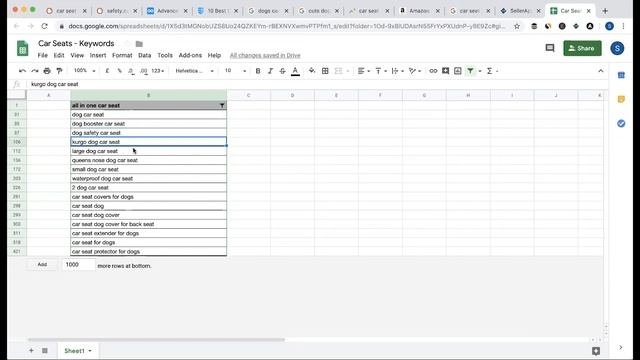640x360 pixels.
Task: Open the borders tool
Action: 325,71
